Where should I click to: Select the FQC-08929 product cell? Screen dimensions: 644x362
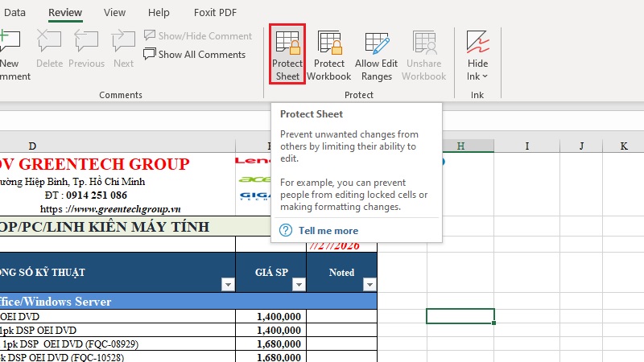[x=118, y=344]
